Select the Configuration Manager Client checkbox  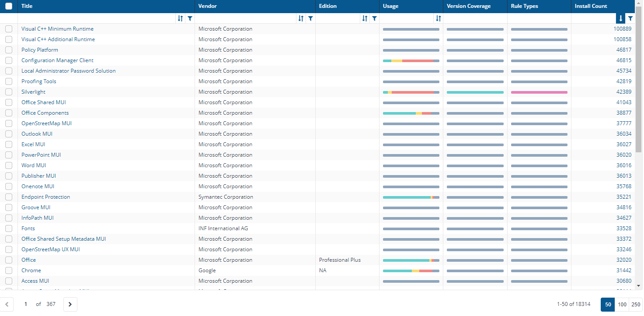coord(9,60)
